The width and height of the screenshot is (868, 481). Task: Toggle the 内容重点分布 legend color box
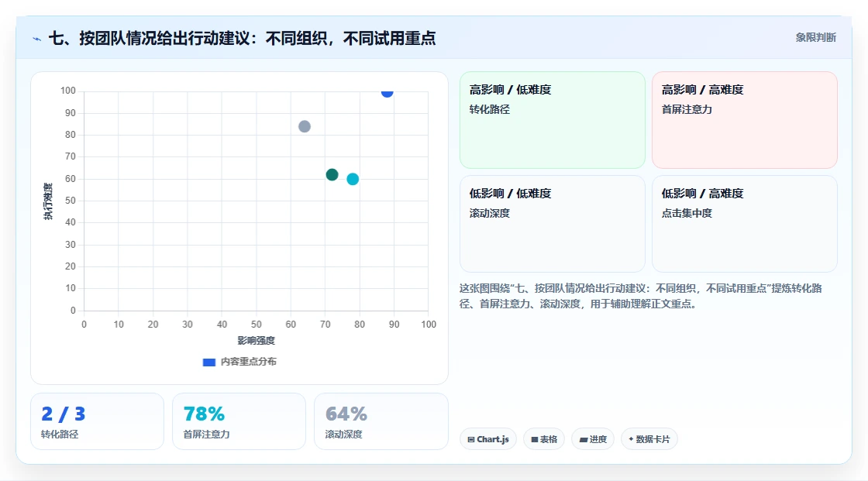pyautogui.click(x=208, y=362)
